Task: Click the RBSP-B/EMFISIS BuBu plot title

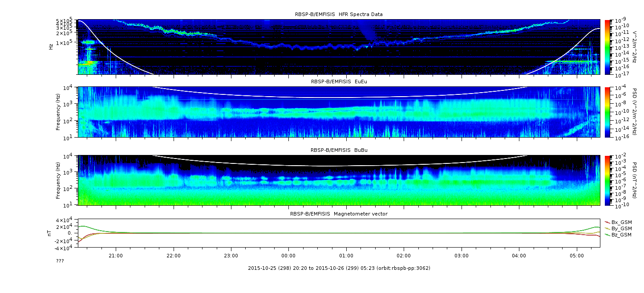Action: pyautogui.click(x=339, y=150)
